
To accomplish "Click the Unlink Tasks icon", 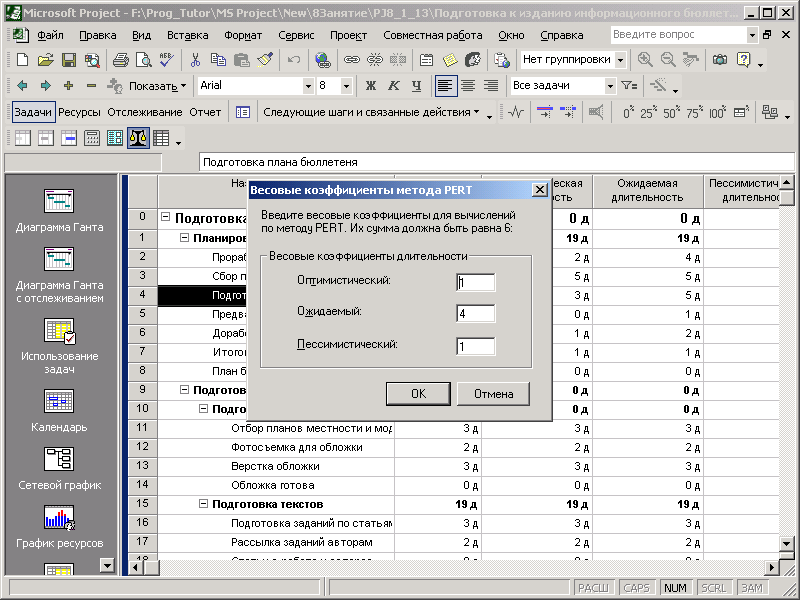I will click(x=374, y=60).
